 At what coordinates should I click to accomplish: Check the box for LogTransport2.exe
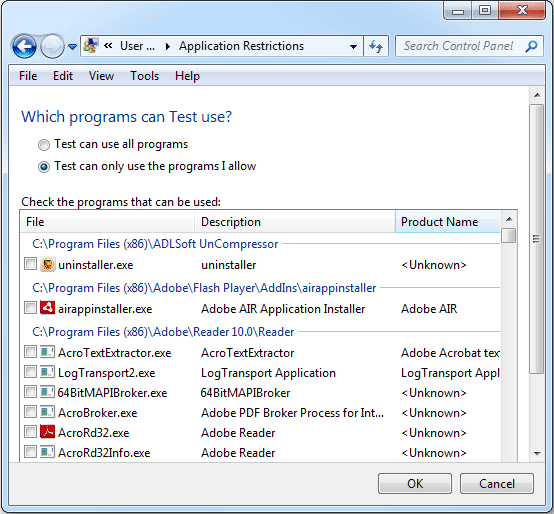30,372
